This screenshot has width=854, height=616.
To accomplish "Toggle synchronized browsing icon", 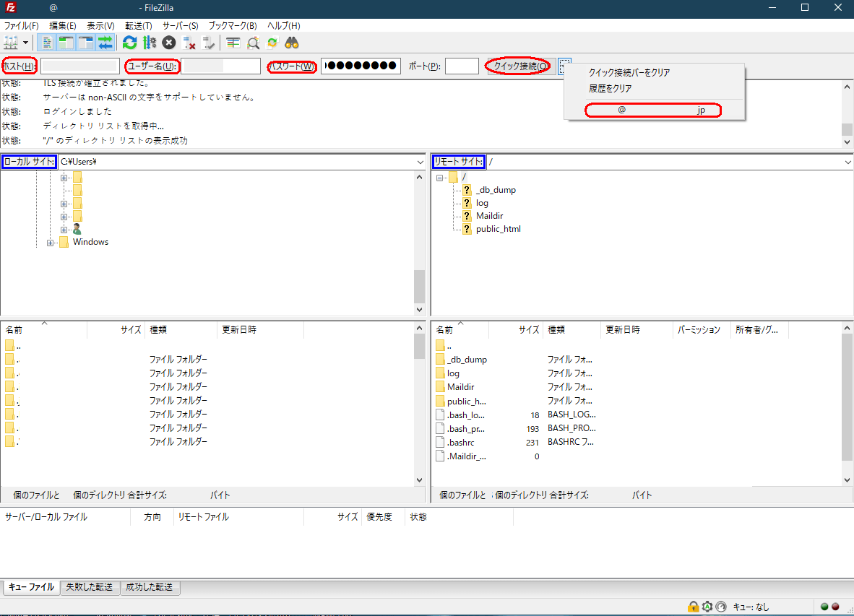I will click(x=272, y=43).
